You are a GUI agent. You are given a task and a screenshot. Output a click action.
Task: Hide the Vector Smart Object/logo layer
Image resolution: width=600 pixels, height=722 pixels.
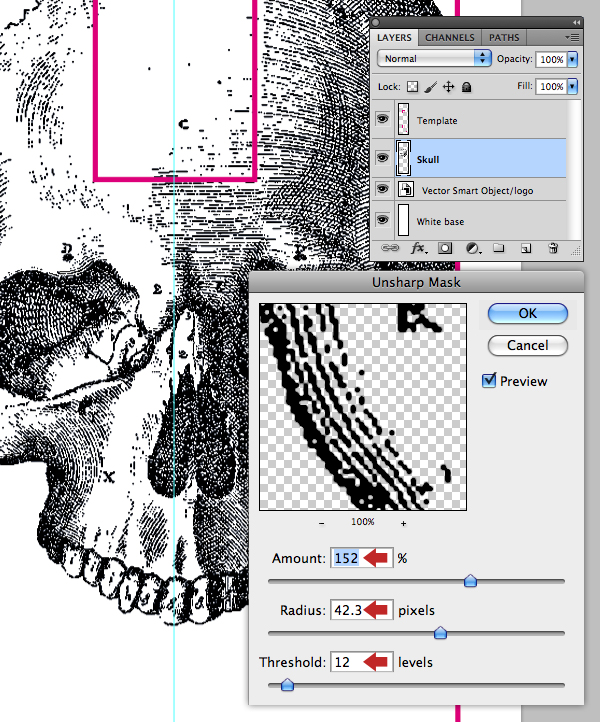pyautogui.click(x=382, y=189)
